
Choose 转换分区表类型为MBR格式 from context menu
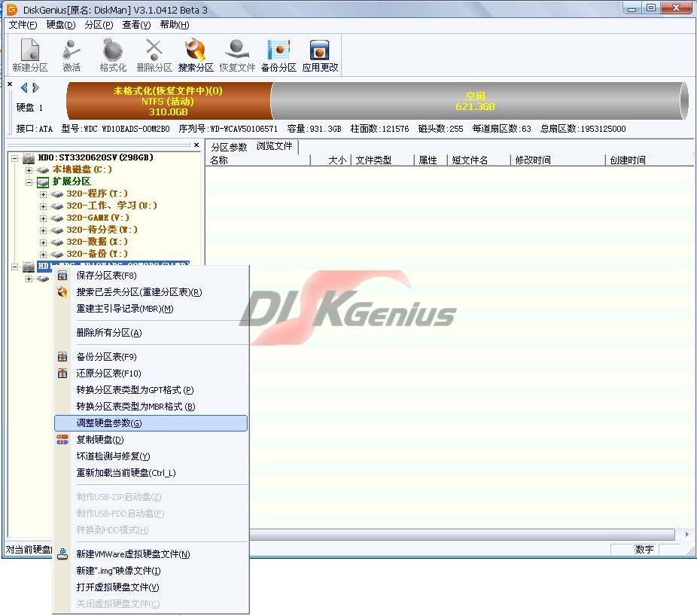pyautogui.click(x=151, y=407)
